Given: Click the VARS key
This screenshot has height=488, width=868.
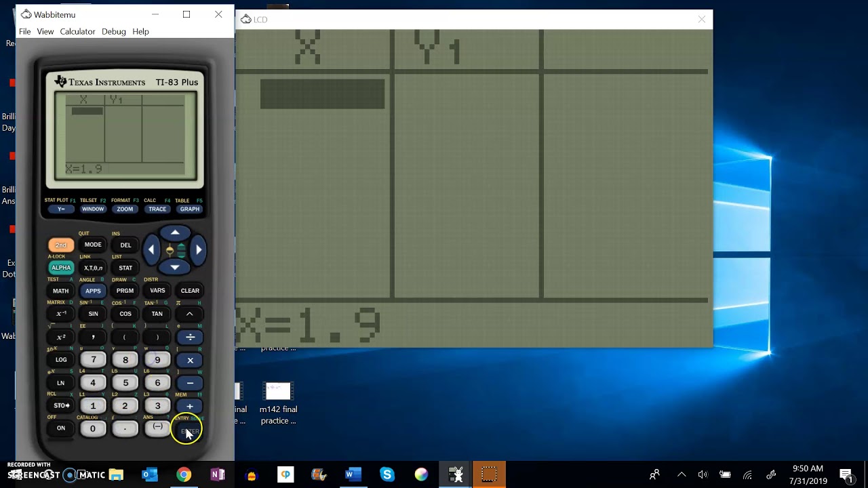Looking at the screenshot, I should [x=157, y=291].
